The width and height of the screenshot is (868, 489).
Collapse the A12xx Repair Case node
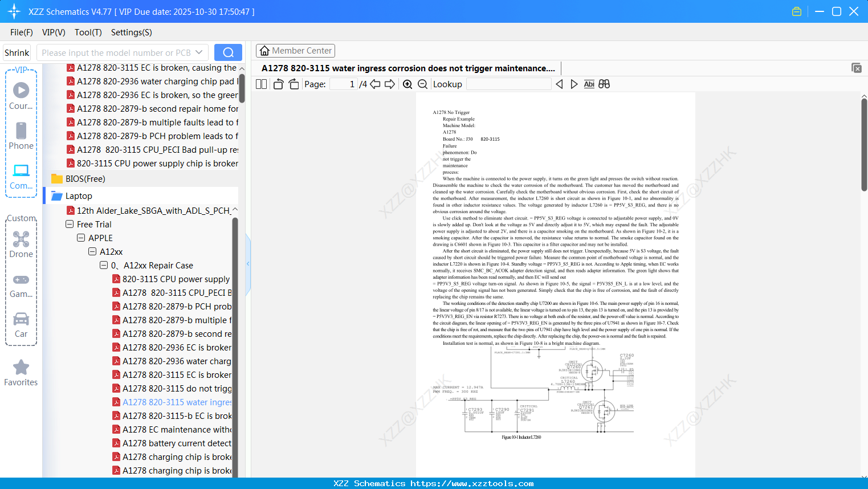[104, 266]
